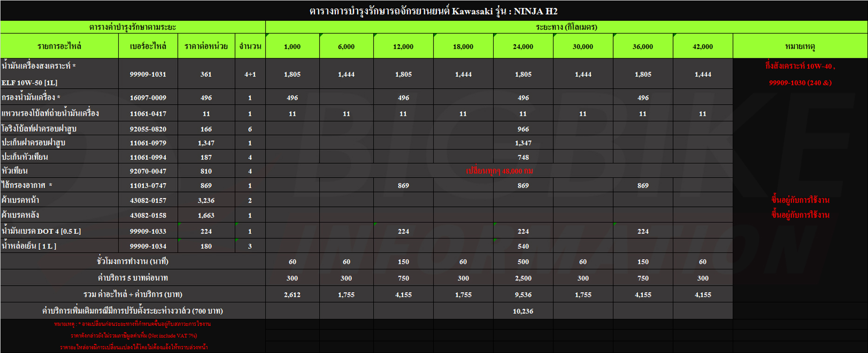Select the หมายเหตุ column header

pos(800,46)
